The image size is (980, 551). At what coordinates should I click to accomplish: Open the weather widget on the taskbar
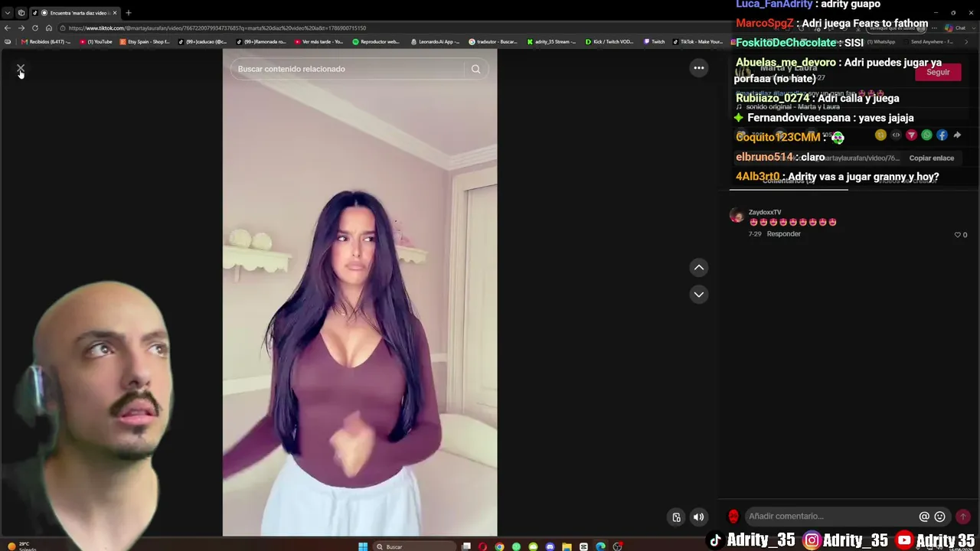(x=21, y=546)
